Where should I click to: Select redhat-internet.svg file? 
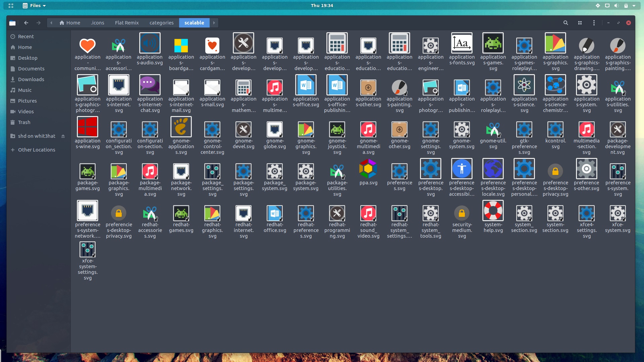coord(244,213)
